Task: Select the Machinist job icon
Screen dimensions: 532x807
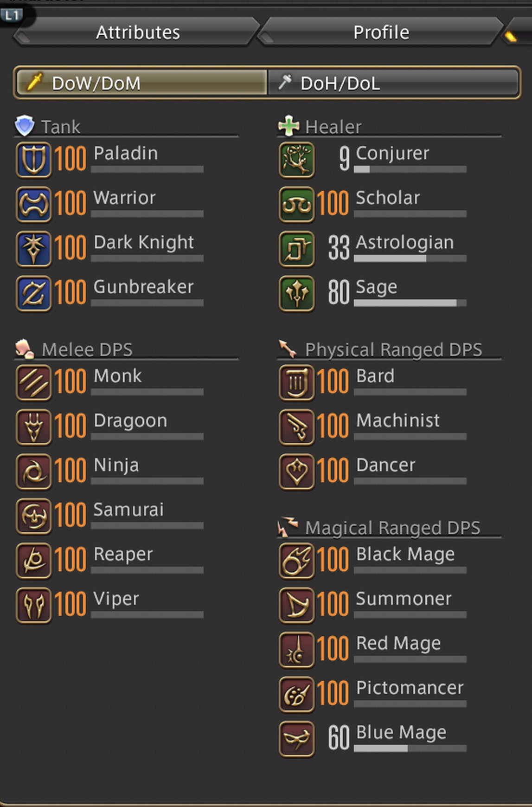Action: click(x=297, y=427)
